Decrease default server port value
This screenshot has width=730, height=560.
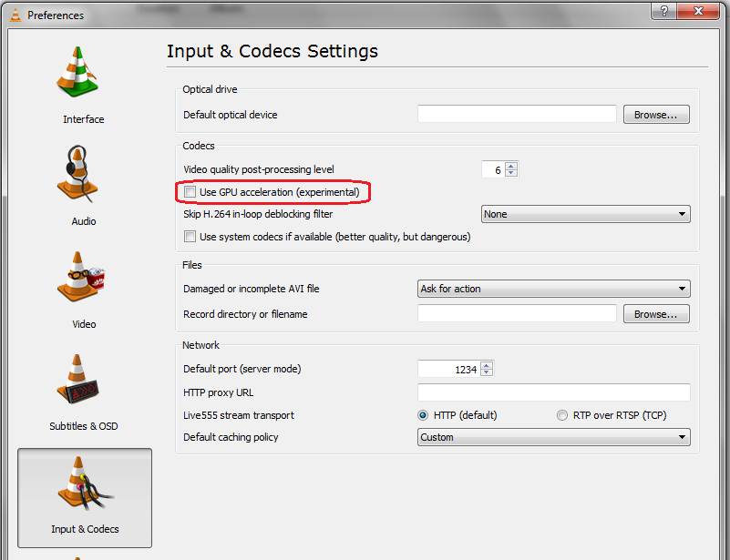tap(487, 373)
